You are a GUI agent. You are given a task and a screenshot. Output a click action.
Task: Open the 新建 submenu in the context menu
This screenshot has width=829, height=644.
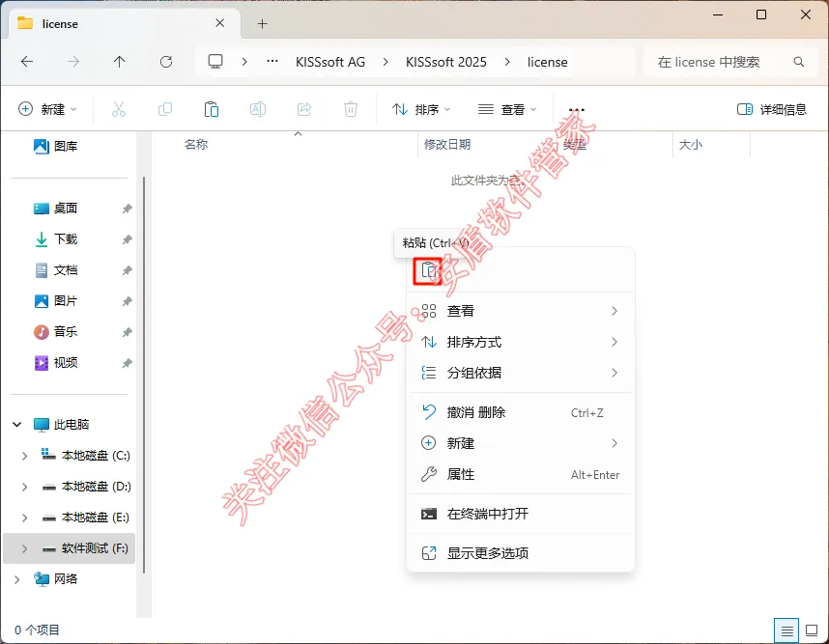coord(521,443)
